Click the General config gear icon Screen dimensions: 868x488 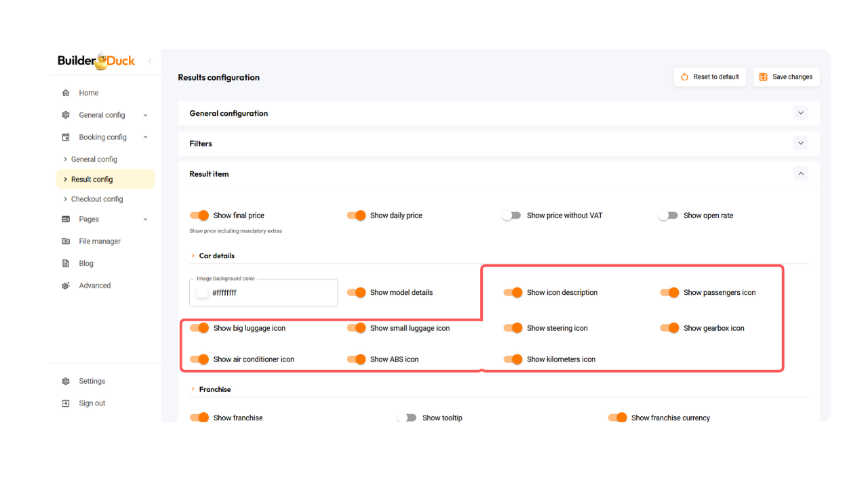[x=66, y=115]
